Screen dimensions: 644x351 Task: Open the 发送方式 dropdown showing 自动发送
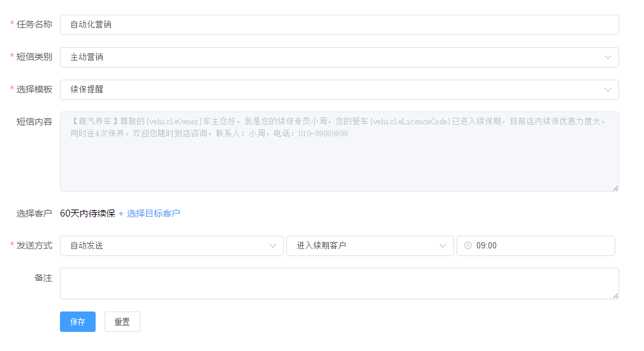pyautogui.click(x=172, y=246)
